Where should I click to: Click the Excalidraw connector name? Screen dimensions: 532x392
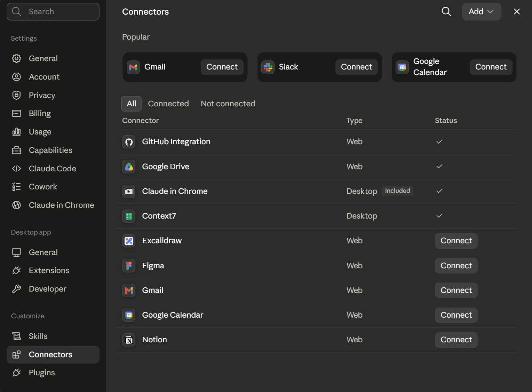162,241
